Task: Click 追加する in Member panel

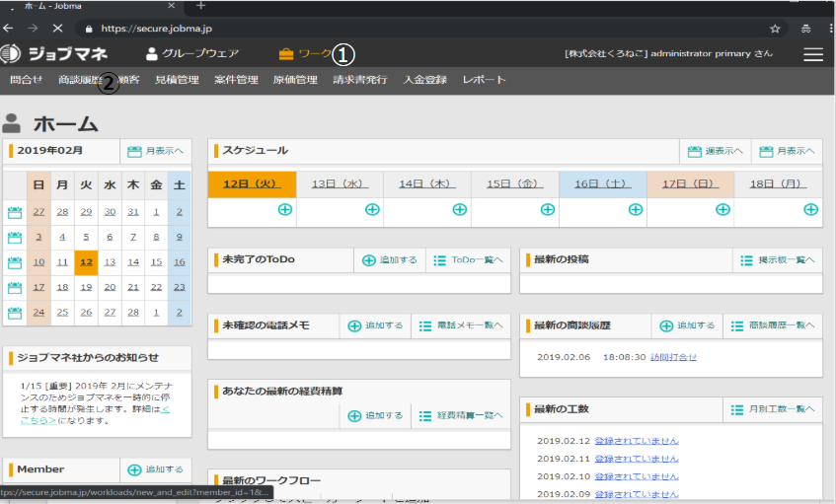Action: (156, 469)
